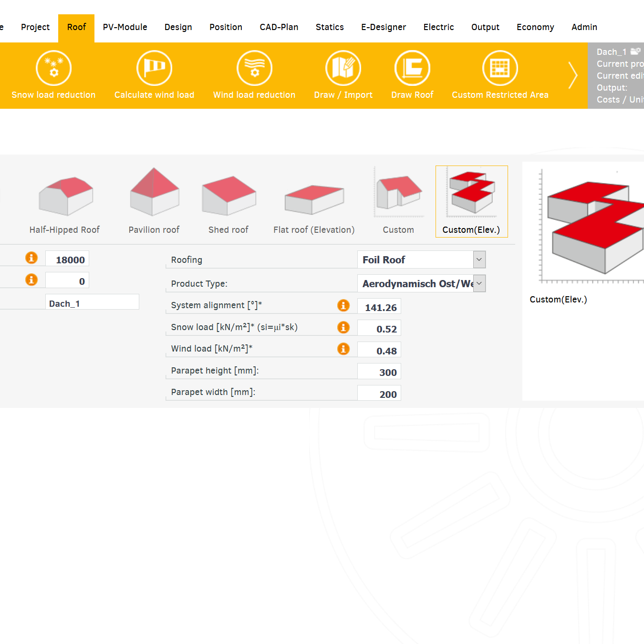The height and width of the screenshot is (644, 644).
Task: Open the Product Type dropdown
Action: (x=478, y=283)
